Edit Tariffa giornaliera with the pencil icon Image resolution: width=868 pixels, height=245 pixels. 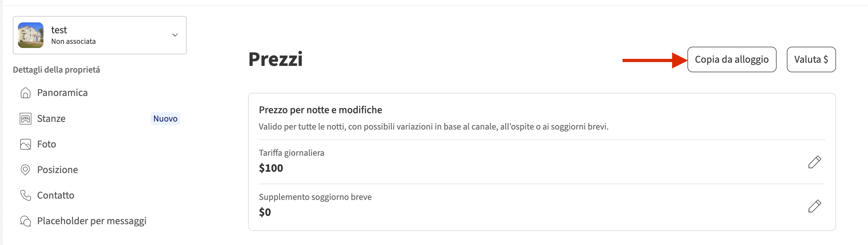click(814, 162)
